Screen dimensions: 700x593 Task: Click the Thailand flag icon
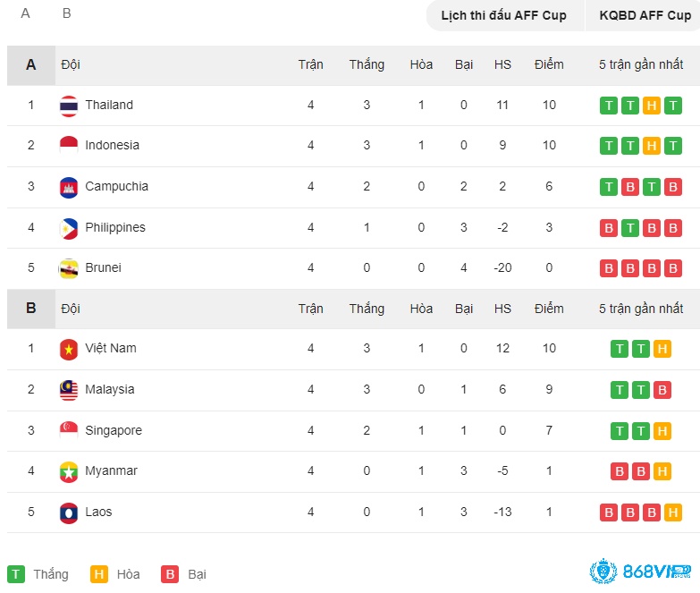[x=69, y=106]
